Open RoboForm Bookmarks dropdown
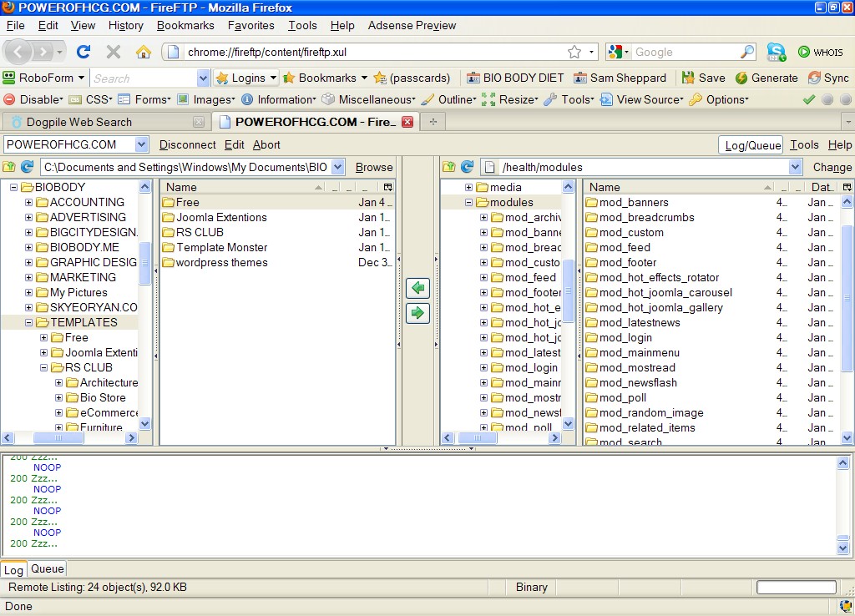 (x=364, y=78)
